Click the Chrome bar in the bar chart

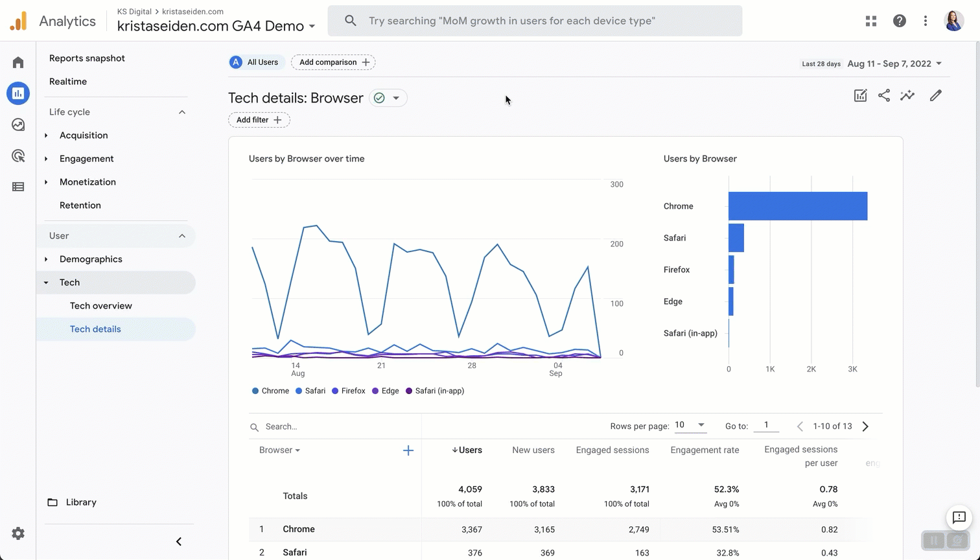coord(797,206)
